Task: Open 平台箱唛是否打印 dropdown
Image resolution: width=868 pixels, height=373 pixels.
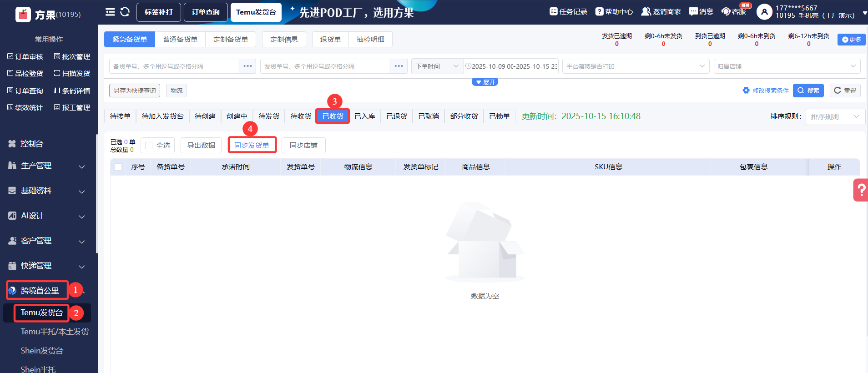Action: pos(636,66)
